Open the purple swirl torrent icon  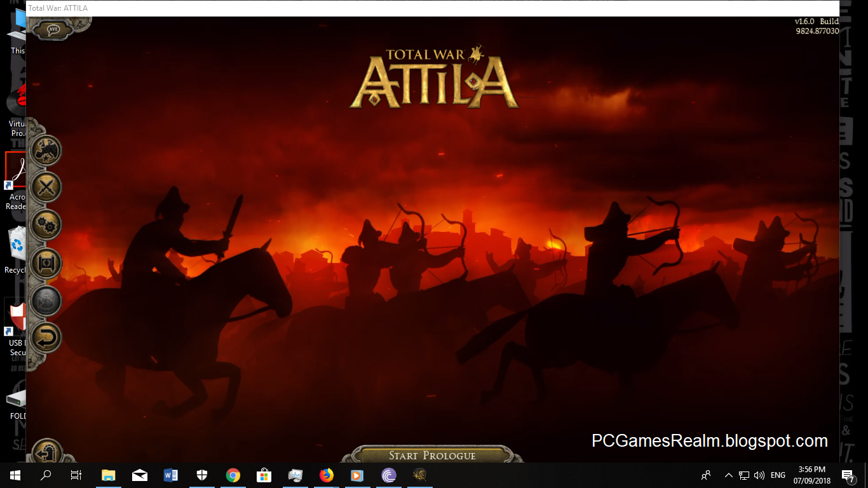click(x=389, y=475)
